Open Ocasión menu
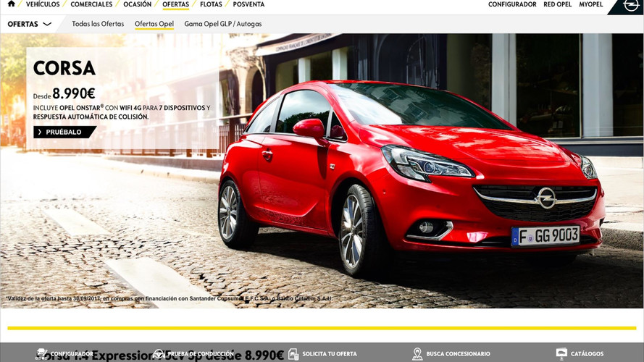Screen dimensions: 644x362 [137, 4]
